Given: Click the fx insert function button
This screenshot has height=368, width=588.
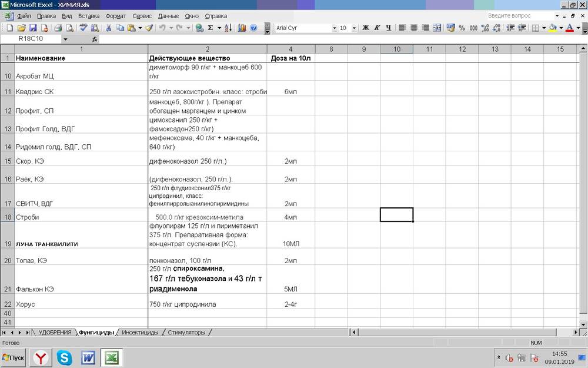Looking at the screenshot, I should tap(95, 39).
